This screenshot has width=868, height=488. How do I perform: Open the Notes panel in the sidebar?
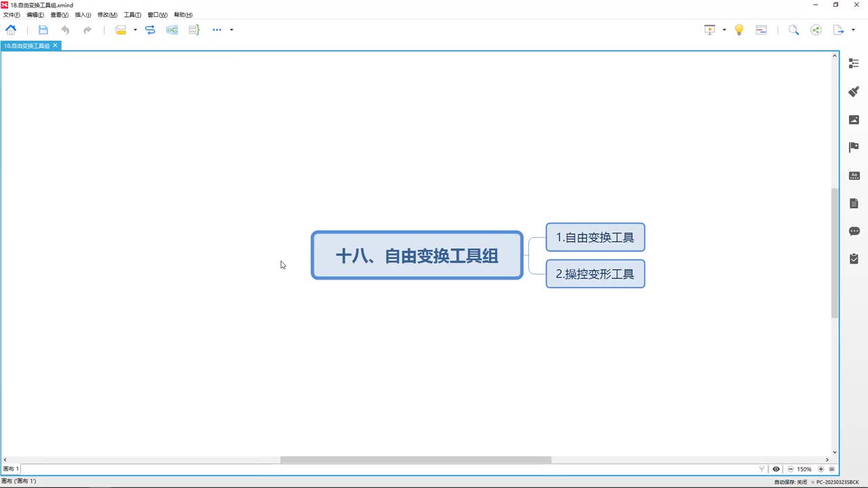854,203
